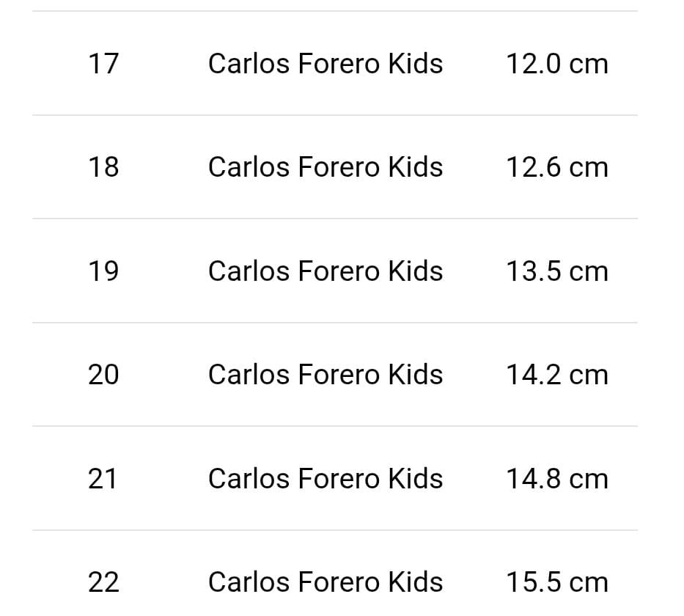Select Carlos Forero Kids in size 20 row
Image resolution: width=684 pixels, height=616 pixels.
(325, 375)
